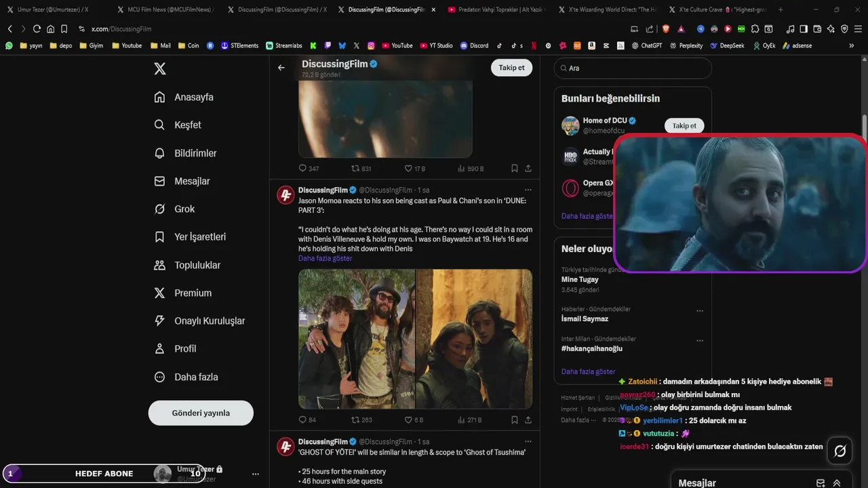Follow DiscussingFilm with header Takip et button
868x488 pixels.
tap(511, 68)
